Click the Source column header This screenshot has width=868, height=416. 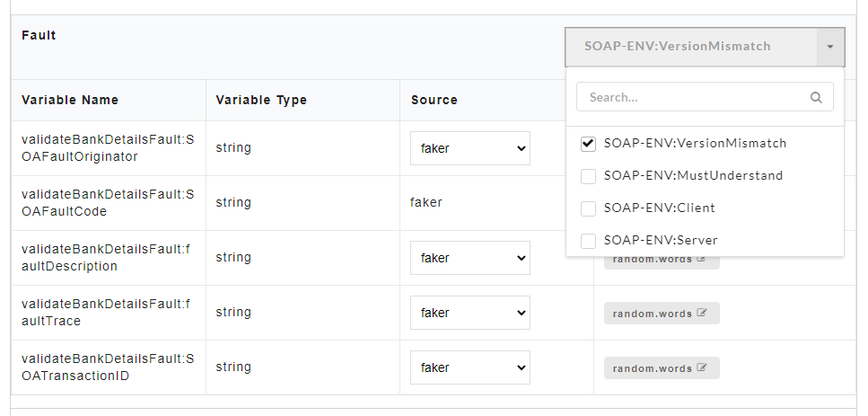click(x=434, y=100)
